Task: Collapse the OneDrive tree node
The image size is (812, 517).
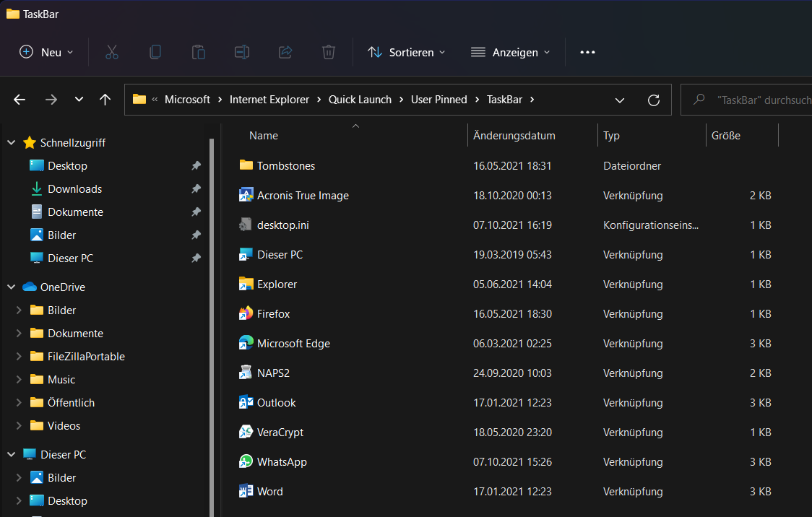Action: click(x=12, y=287)
